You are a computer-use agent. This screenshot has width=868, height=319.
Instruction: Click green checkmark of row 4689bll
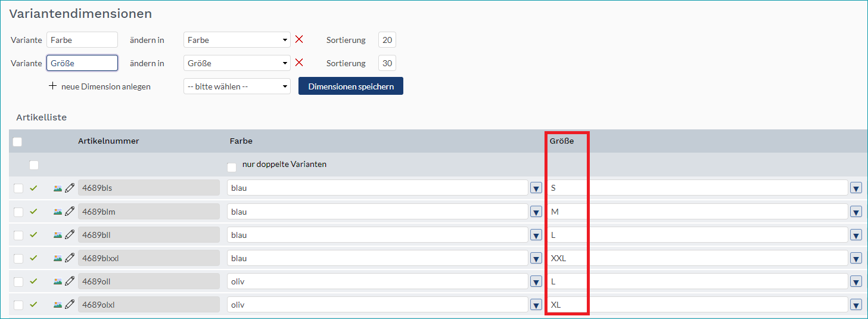coord(33,234)
